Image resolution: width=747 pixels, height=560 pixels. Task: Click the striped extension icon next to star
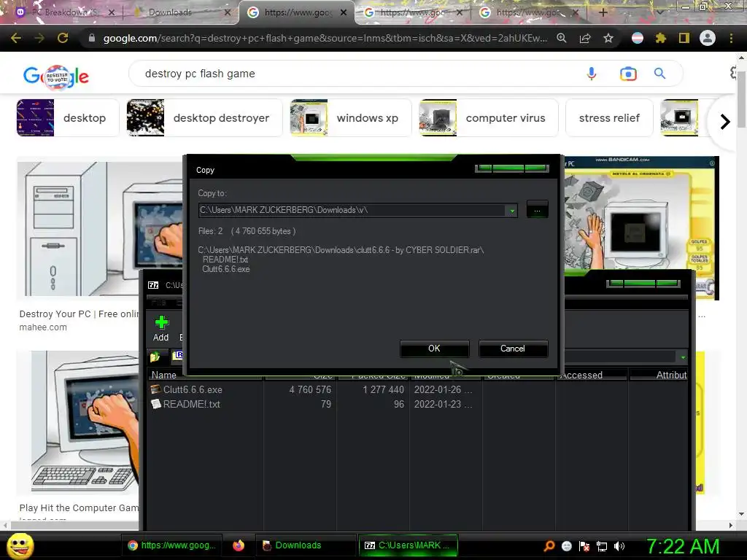[638, 38]
